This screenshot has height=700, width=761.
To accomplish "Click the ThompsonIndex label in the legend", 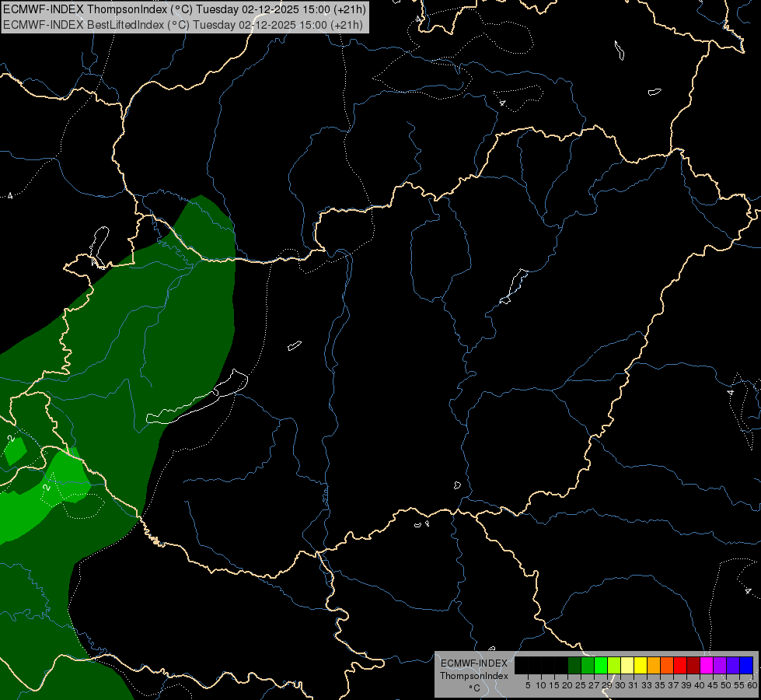I will pyautogui.click(x=474, y=676).
